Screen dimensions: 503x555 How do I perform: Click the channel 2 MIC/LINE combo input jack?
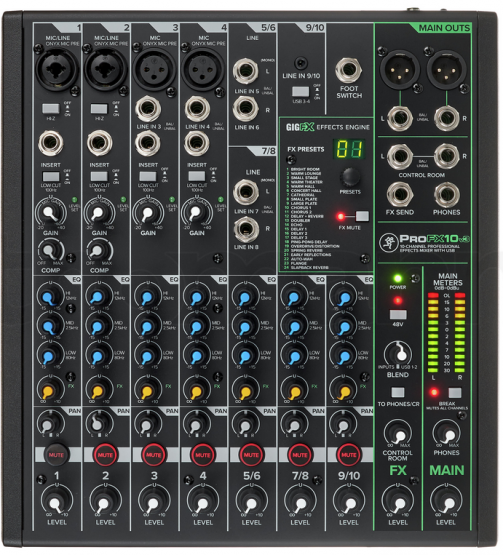click(105, 69)
